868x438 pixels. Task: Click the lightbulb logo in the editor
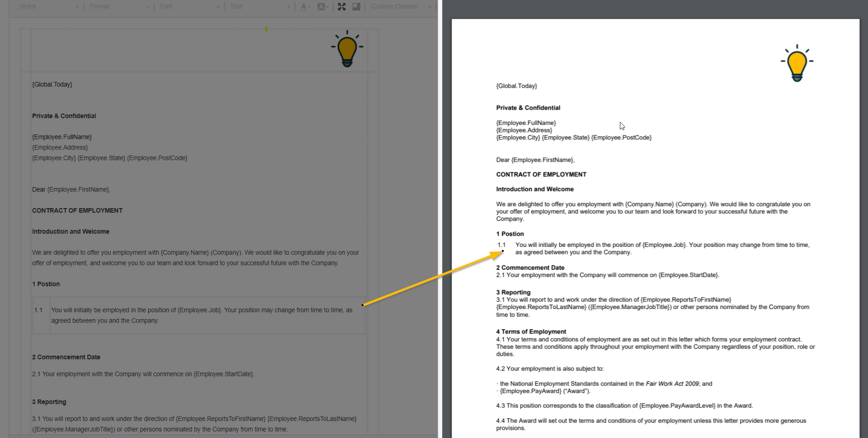[x=347, y=49]
